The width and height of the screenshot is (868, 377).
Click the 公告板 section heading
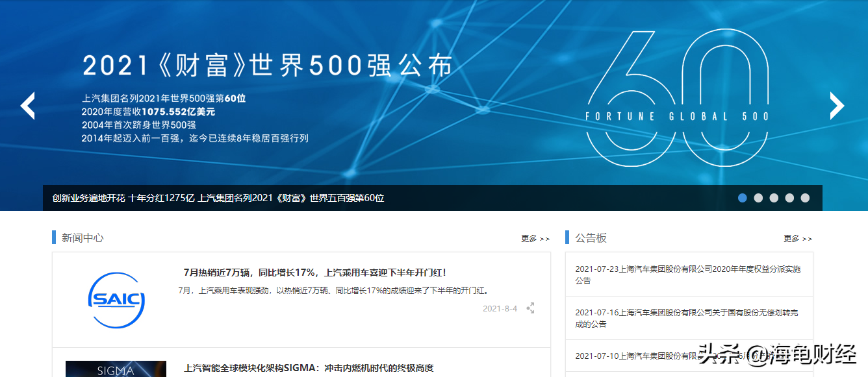(x=591, y=238)
